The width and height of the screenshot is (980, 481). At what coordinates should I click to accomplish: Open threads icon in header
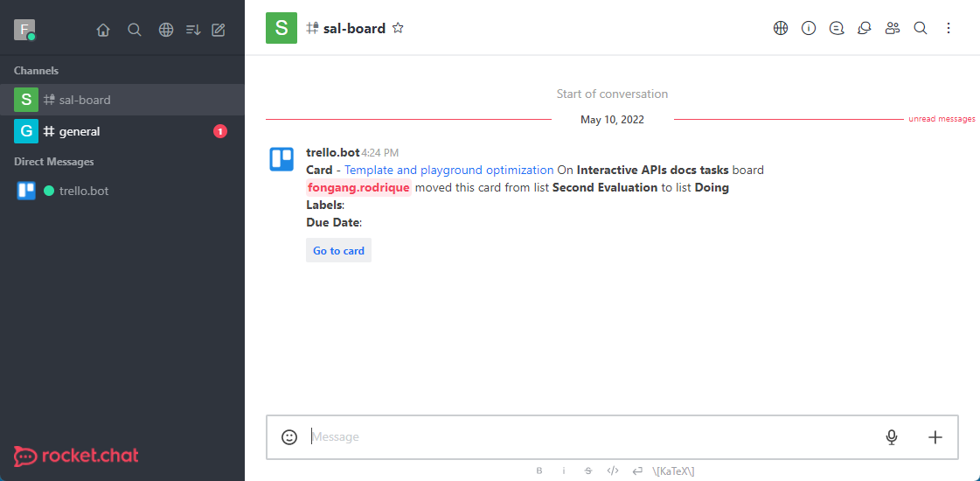837,28
